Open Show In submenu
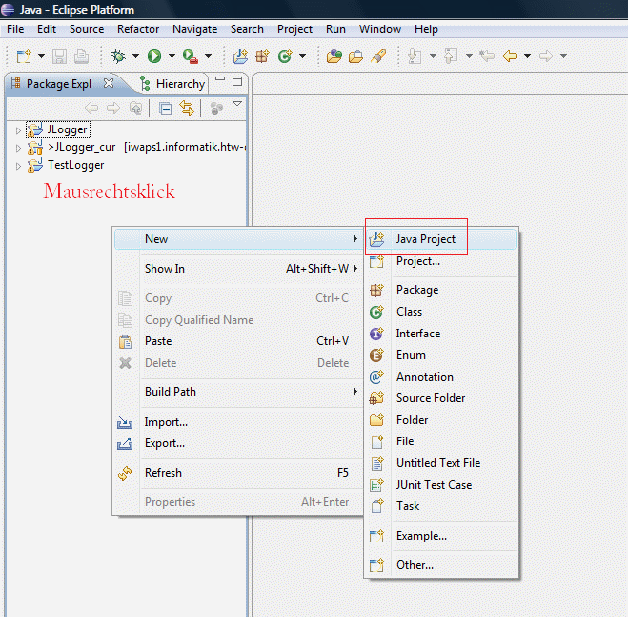The image size is (628, 617). click(239, 269)
